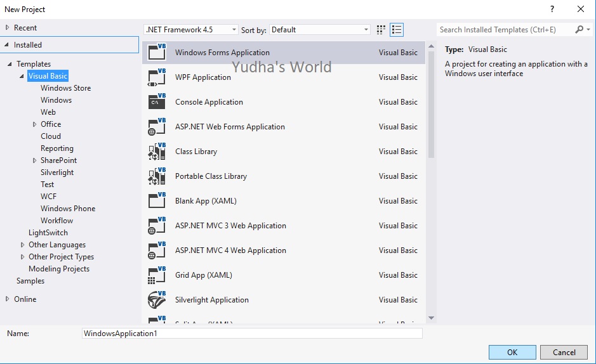Expand the Office tree node
Image resolution: width=596 pixels, height=364 pixels.
click(34, 124)
